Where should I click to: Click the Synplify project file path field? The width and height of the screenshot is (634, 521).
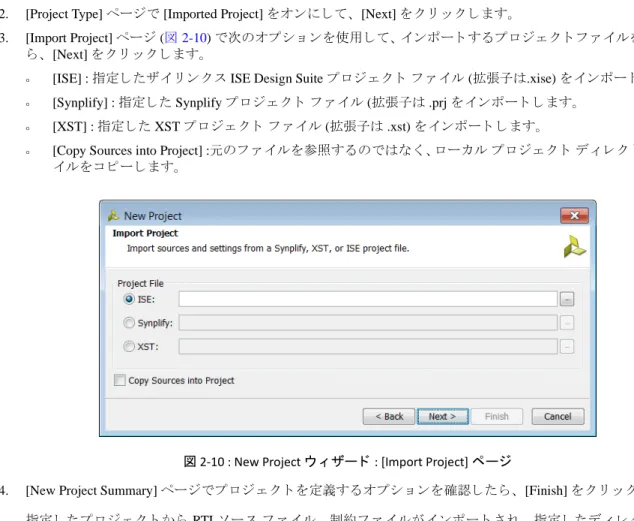pyautogui.click(x=368, y=323)
